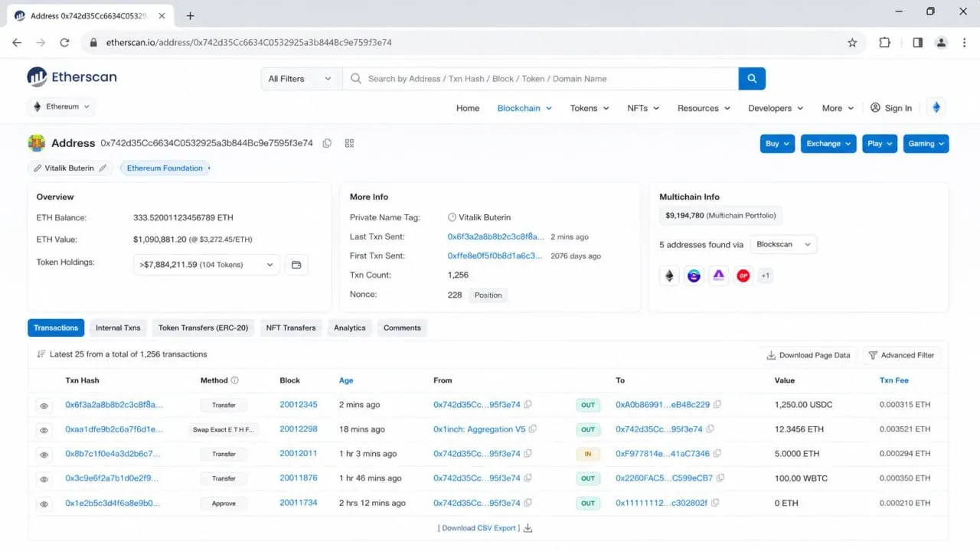Image resolution: width=980 pixels, height=551 pixels.
Task: Open the Advanced Filter button
Action: 902,355
